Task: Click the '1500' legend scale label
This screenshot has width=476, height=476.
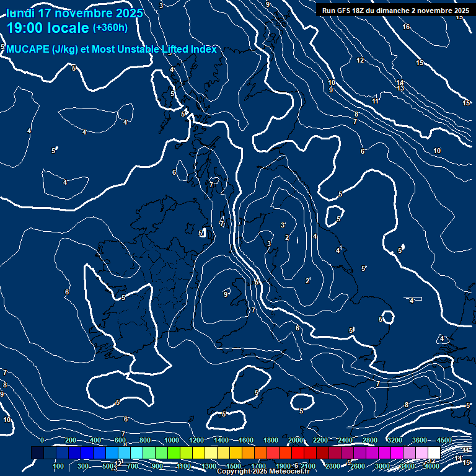Action: click(234, 466)
